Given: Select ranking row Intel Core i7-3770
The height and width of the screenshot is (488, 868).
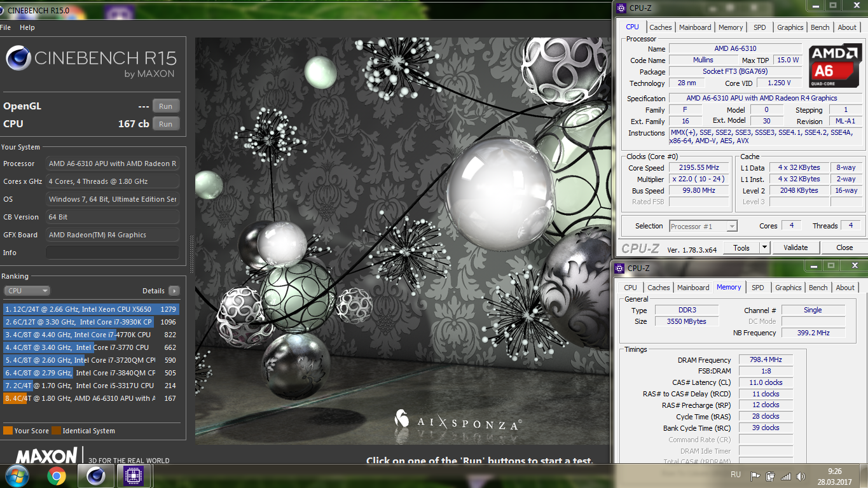Looking at the screenshot, I should [x=91, y=347].
